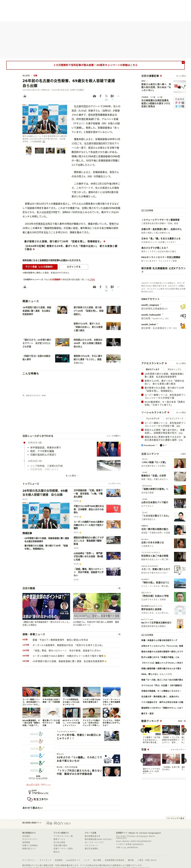
Task: Advance 写真 carousel with right arrow
Action: [184, 760]
